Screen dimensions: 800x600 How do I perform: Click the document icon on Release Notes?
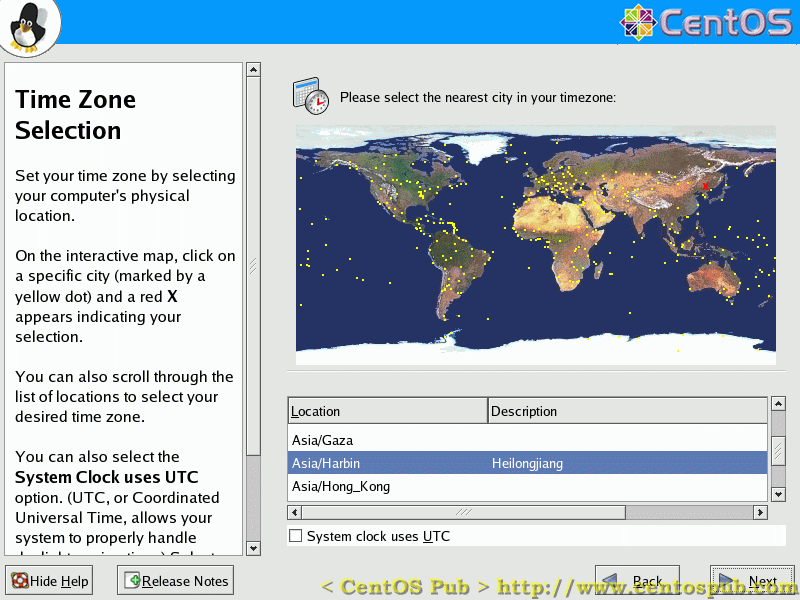click(x=131, y=580)
